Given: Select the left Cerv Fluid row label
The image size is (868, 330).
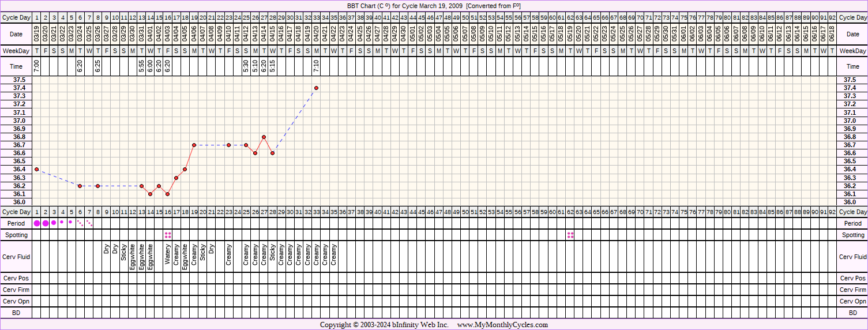Looking at the screenshot, I should point(16,257).
